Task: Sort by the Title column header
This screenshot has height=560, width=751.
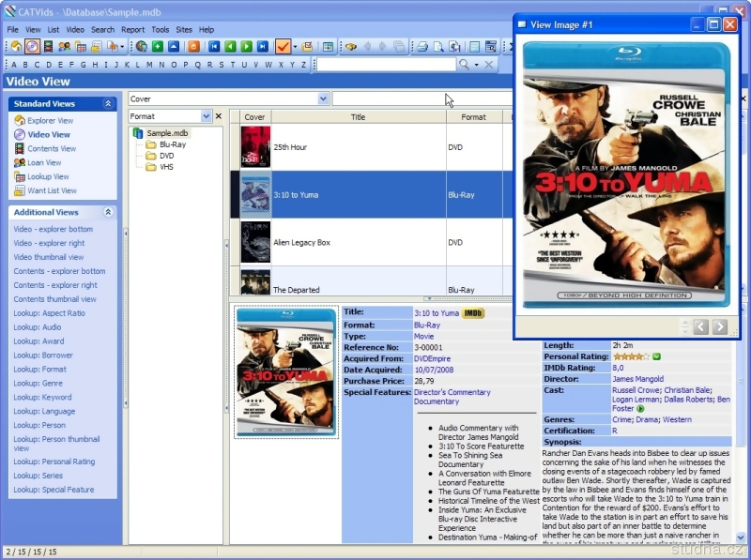Action: [x=359, y=117]
